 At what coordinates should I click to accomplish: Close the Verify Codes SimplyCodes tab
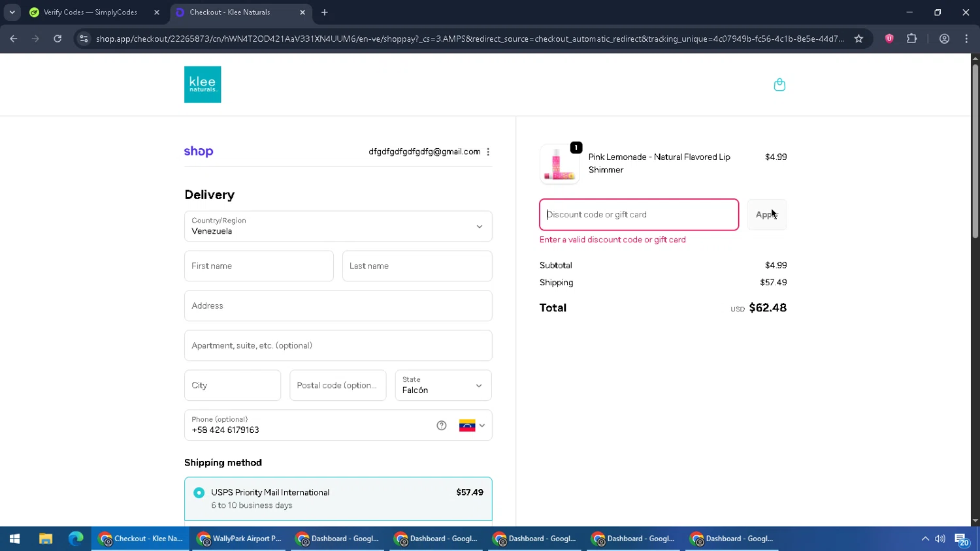point(157,12)
